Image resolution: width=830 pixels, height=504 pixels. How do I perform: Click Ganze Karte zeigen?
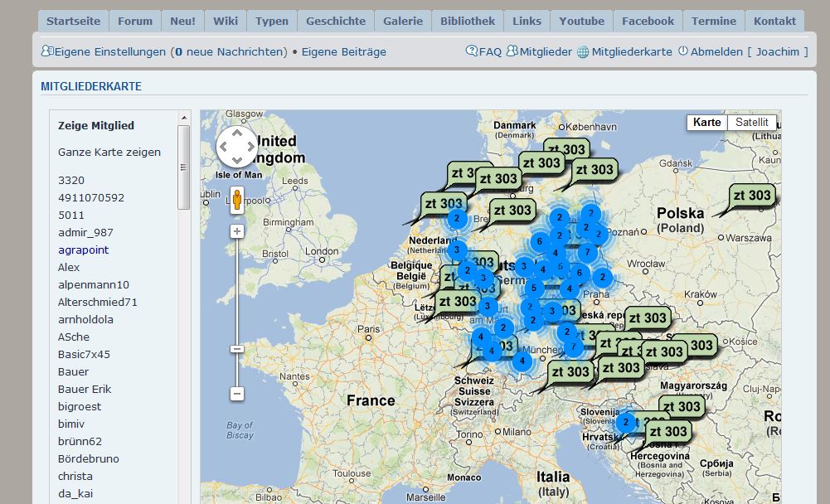pyautogui.click(x=109, y=152)
